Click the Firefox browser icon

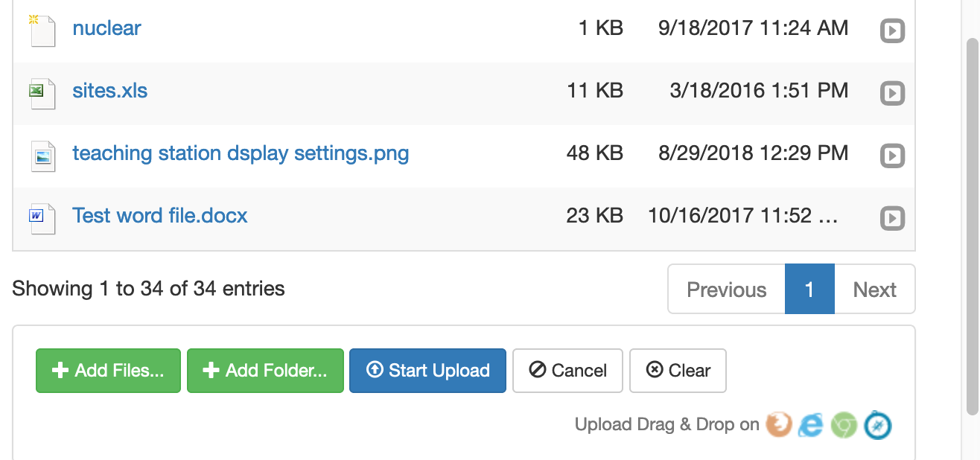779,425
